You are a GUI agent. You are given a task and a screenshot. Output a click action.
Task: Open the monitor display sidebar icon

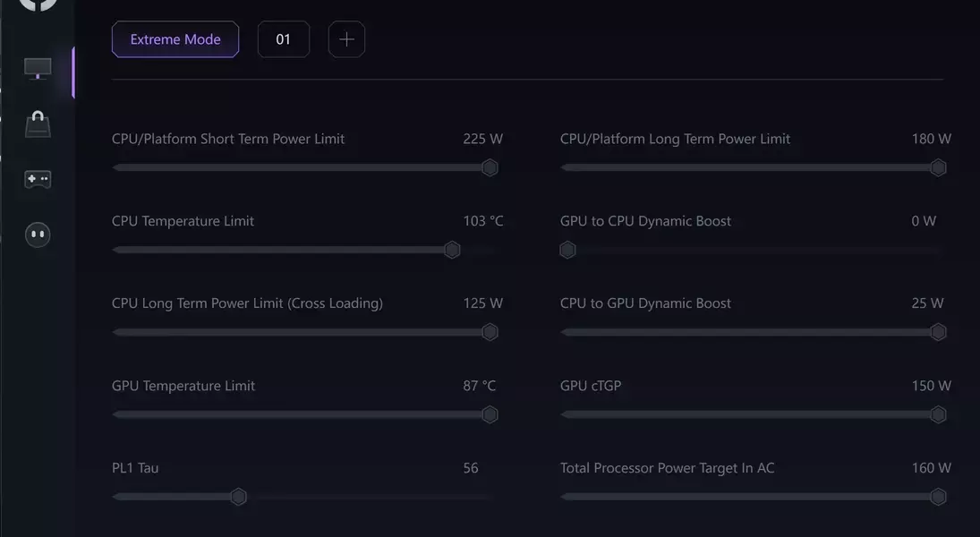coord(38,69)
